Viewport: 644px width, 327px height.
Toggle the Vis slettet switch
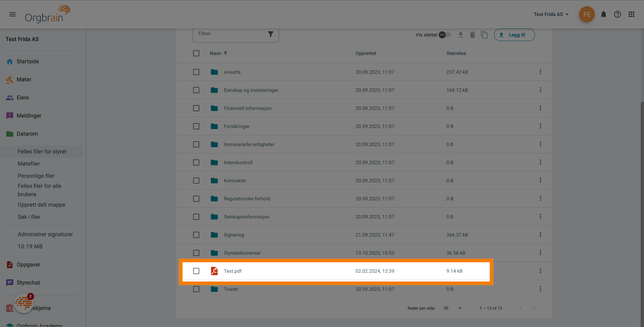(x=445, y=35)
